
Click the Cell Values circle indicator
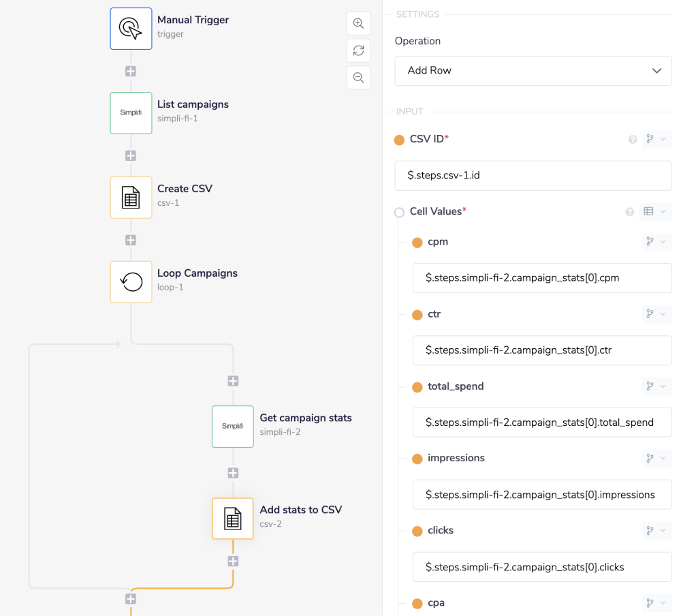point(400,213)
